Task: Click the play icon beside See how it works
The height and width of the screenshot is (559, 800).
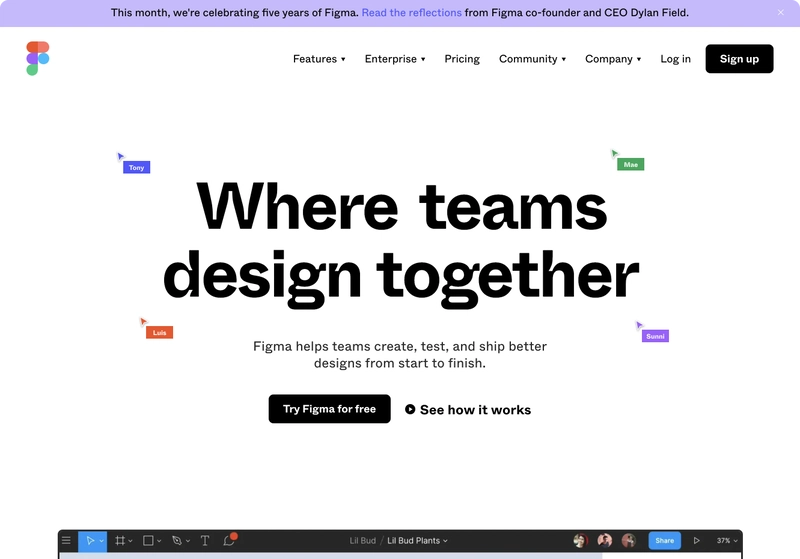Action: (410, 409)
